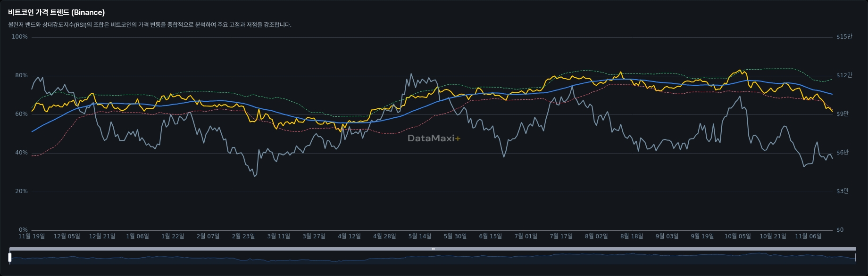The image size is (868, 276).
Task: Click the DataMaxi+ watermark logo
Action: coord(434,138)
